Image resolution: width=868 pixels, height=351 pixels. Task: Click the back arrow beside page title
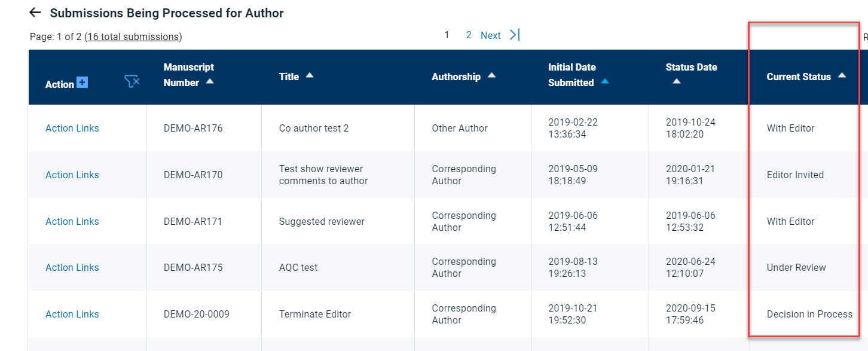tap(35, 13)
